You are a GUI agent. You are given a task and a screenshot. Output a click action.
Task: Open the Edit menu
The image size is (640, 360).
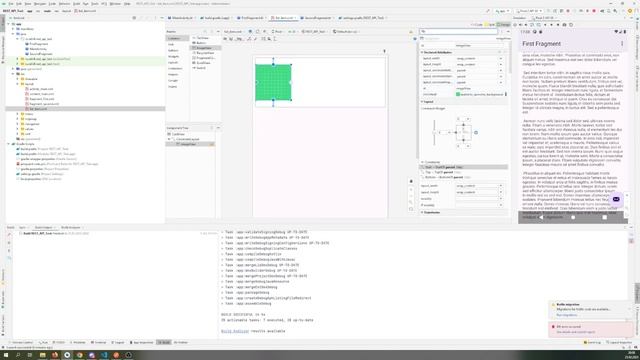[x=19, y=4]
